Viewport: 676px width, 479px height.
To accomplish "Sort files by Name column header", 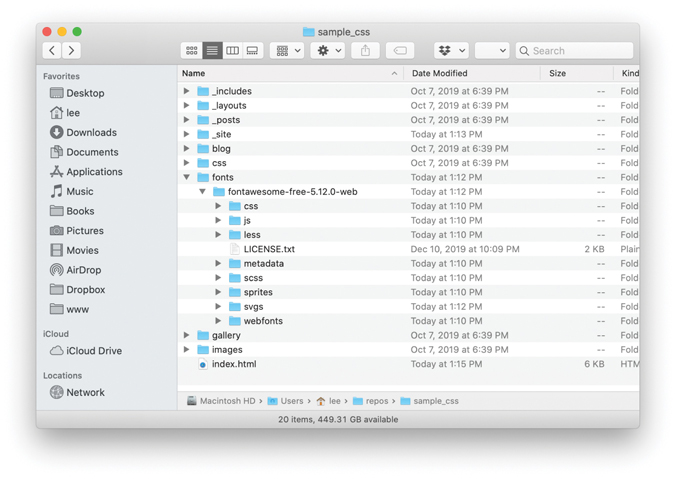I will coord(193,73).
